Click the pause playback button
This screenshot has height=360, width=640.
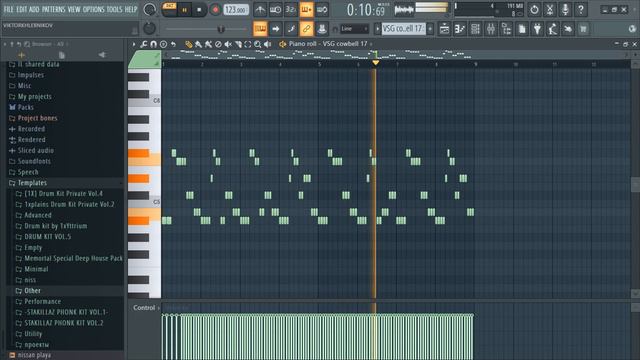point(184,9)
